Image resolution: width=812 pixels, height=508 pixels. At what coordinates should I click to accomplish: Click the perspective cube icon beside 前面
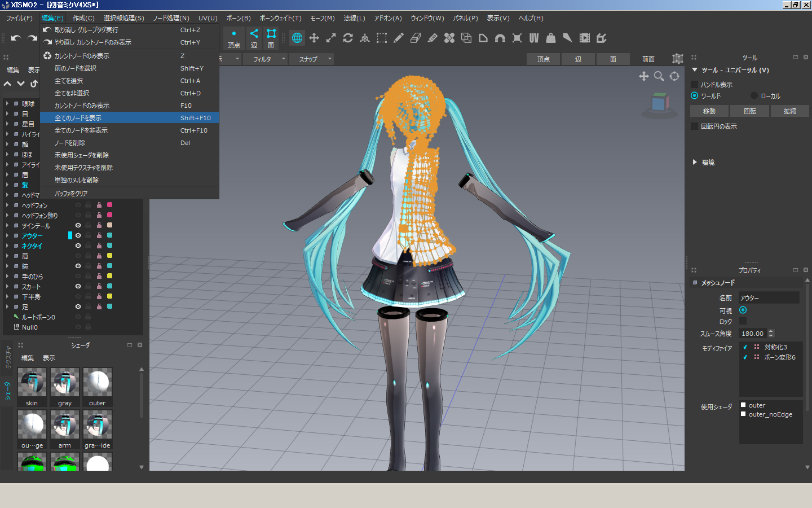coord(677,59)
